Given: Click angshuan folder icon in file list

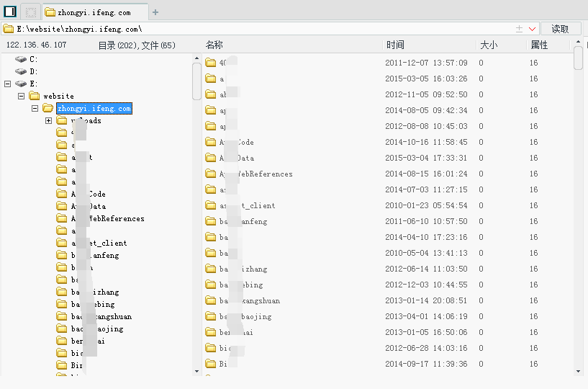Looking at the screenshot, I should [211, 300].
